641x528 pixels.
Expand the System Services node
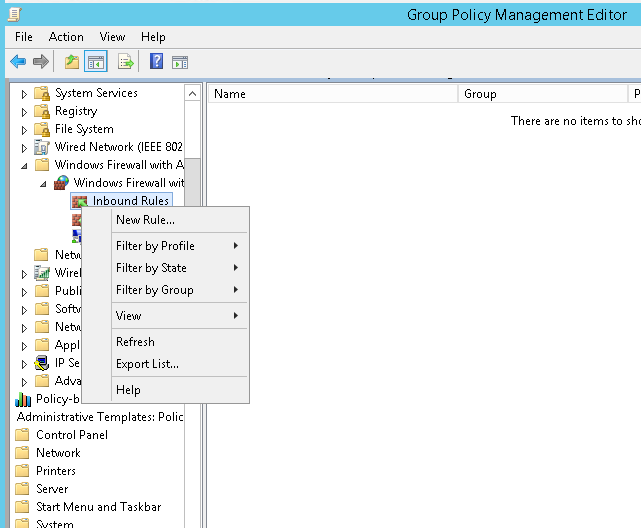tap(24, 94)
